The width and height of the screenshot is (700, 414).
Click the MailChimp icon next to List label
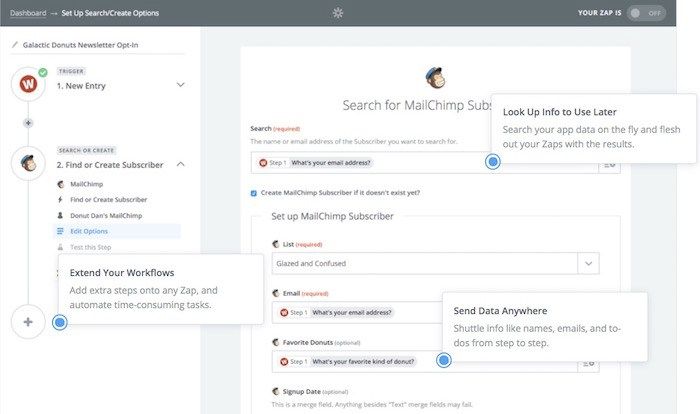pos(275,244)
